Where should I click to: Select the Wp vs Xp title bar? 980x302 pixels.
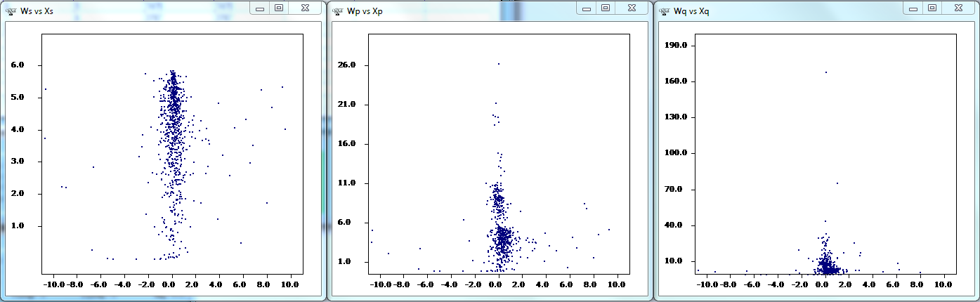tap(464, 11)
